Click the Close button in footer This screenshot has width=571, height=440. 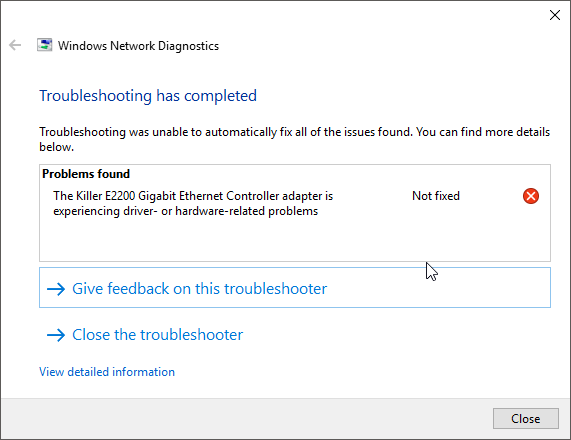(525, 419)
